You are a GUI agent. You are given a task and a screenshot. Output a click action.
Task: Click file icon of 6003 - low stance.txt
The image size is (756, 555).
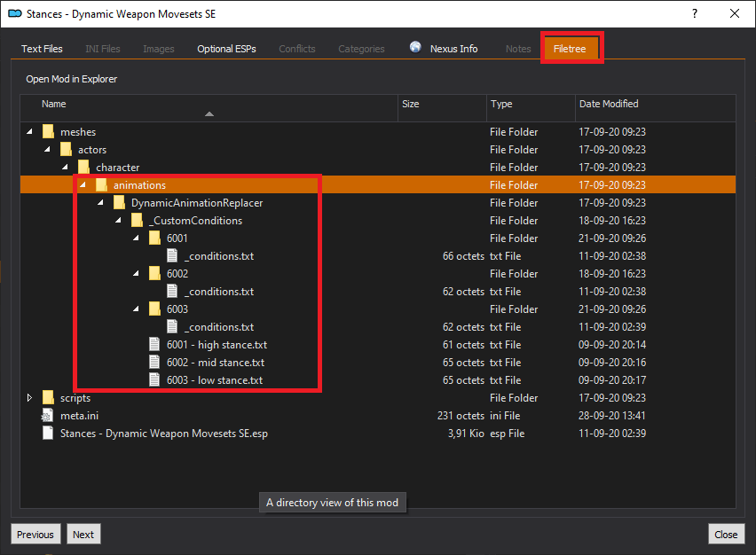tap(154, 379)
